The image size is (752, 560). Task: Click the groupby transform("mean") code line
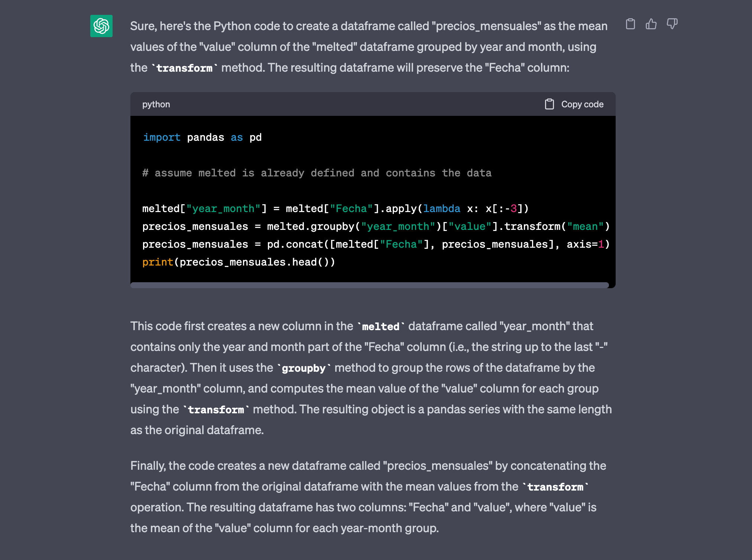click(376, 227)
